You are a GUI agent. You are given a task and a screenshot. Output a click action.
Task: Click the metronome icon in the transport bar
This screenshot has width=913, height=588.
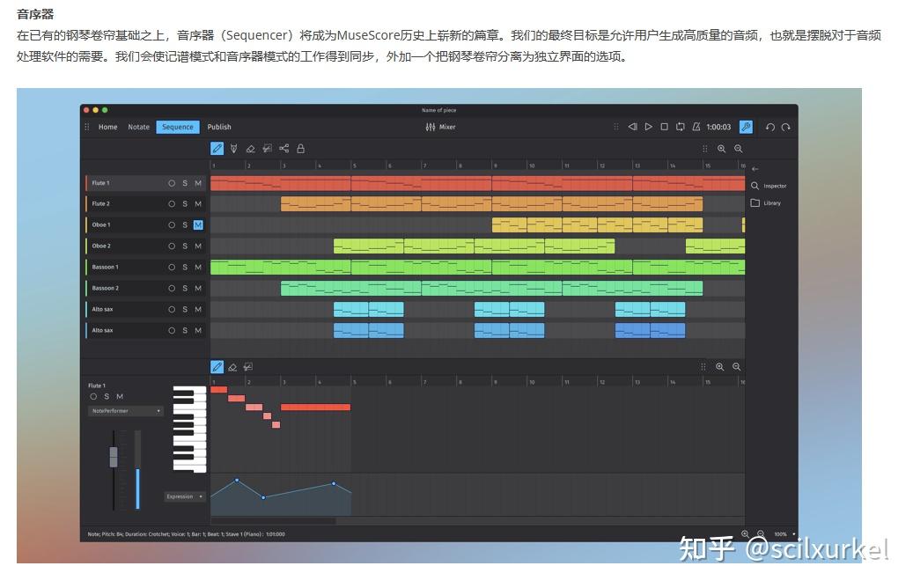(x=697, y=127)
